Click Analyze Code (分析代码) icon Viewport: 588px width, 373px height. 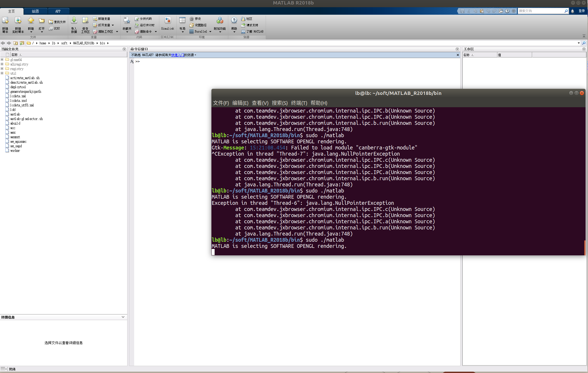(137, 19)
